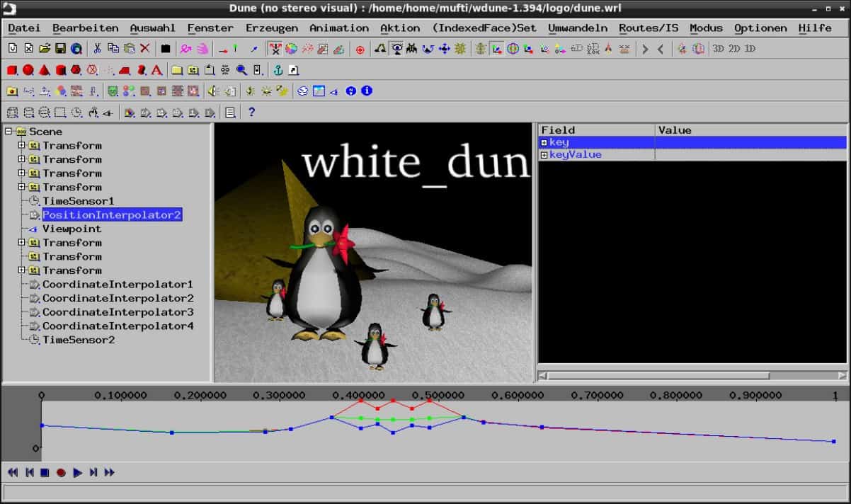The image size is (851, 504).
Task: Click the hand touch sensor icon
Action: pyautogui.click(x=93, y=112)
